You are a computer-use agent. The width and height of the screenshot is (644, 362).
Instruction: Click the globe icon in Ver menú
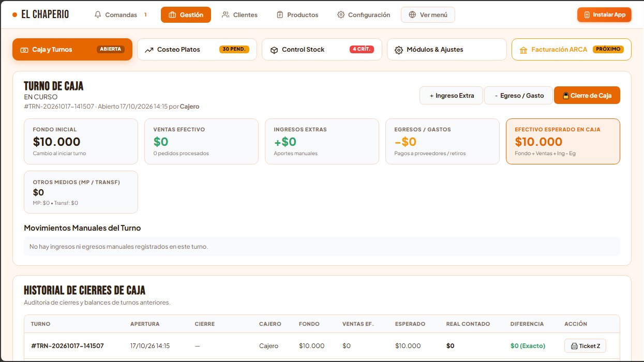coord(412,15)
